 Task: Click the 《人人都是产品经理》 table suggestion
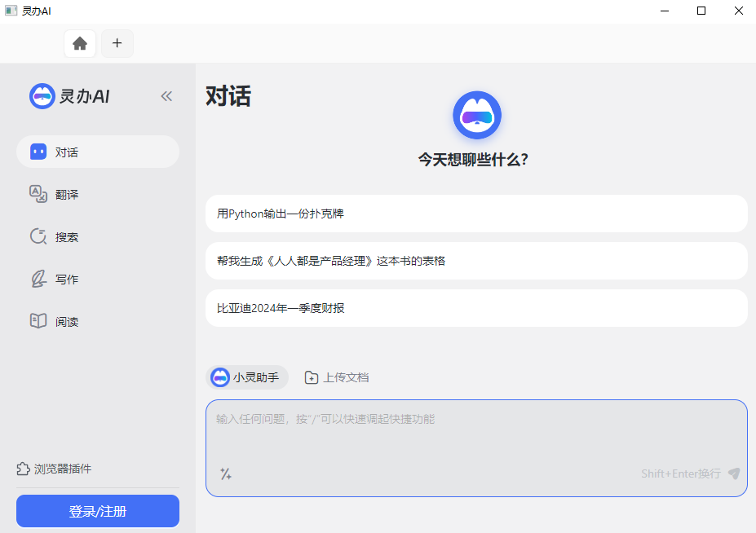pos(476,260)
